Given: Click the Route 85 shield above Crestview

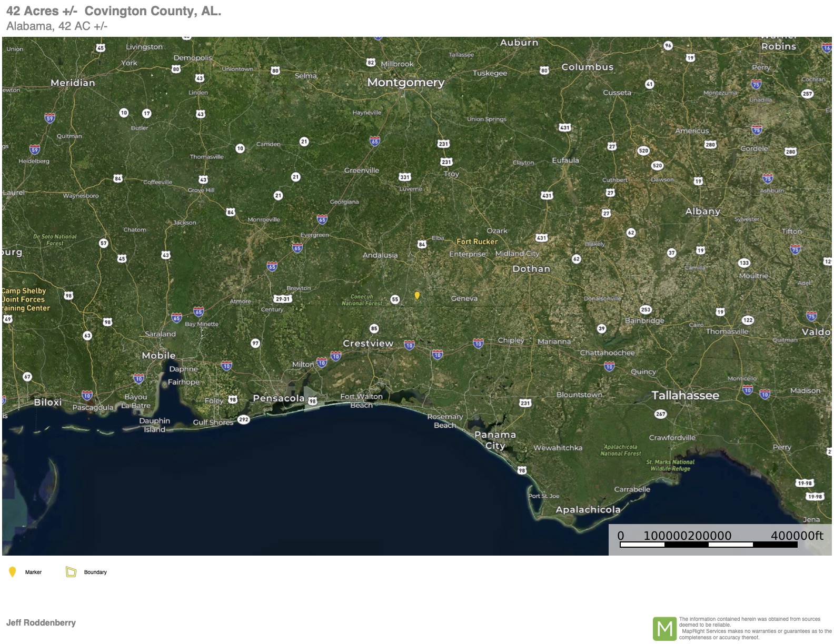Looking at the screenshot, I should [374, 328].
